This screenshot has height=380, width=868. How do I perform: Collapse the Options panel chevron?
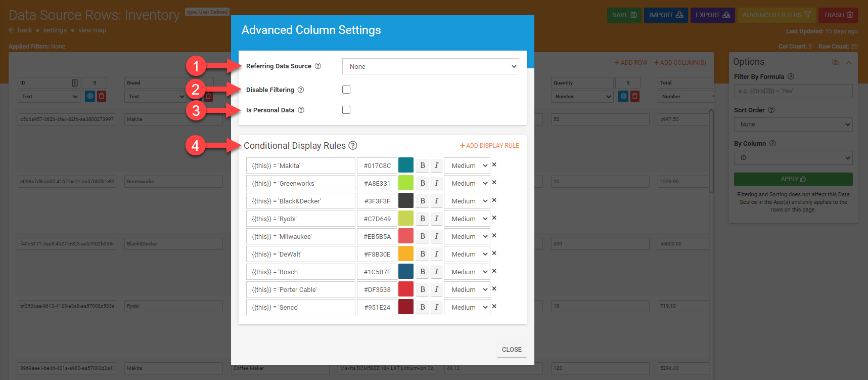[x=848, y=62]
